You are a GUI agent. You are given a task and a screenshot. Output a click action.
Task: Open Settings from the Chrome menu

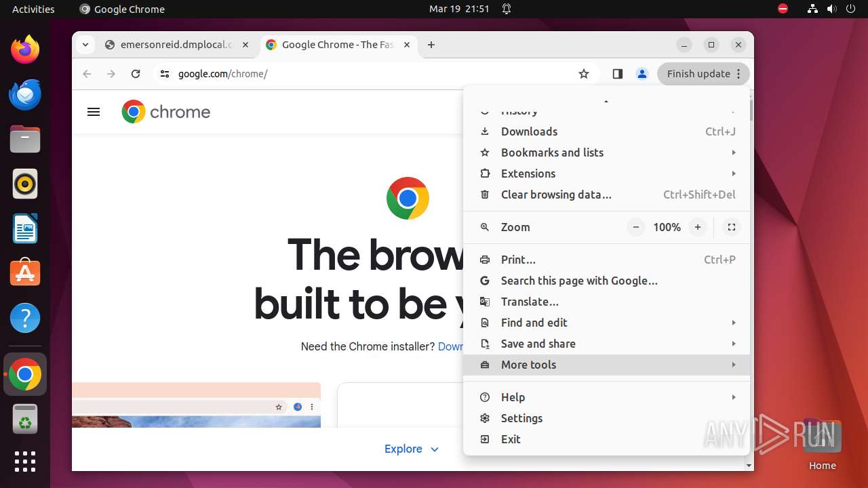(x=607, y=418)
